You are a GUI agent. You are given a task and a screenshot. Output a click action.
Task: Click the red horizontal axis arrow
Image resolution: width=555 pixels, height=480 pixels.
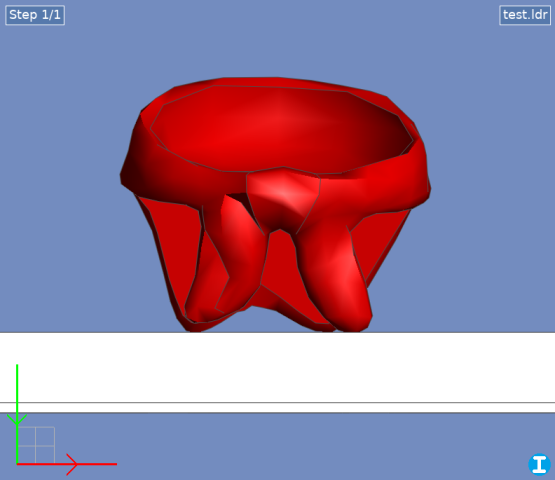click(x=67, y=464)
